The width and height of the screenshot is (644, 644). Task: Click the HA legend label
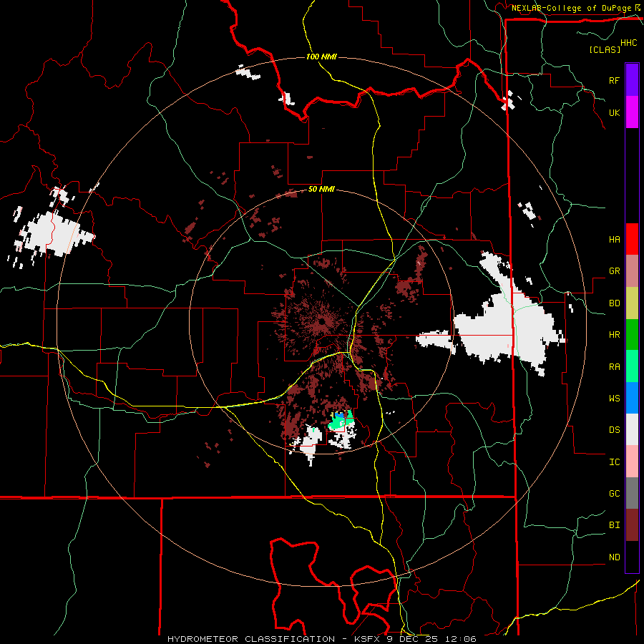(x=614, y=239)
